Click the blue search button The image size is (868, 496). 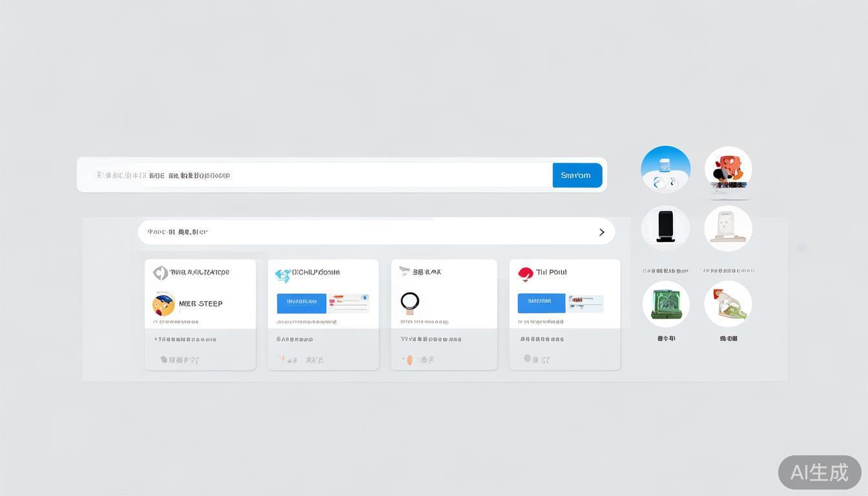coord(577,175)
